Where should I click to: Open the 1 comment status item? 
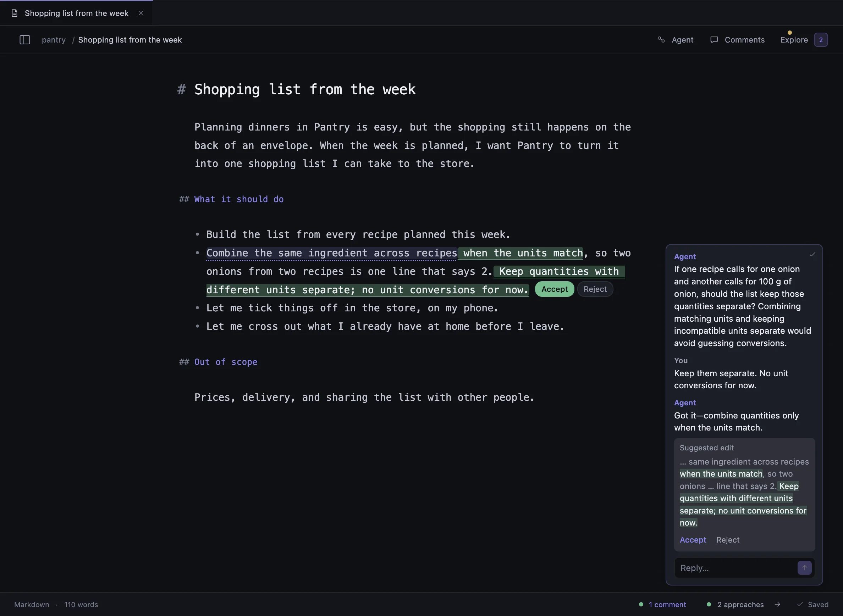(662, 604)
